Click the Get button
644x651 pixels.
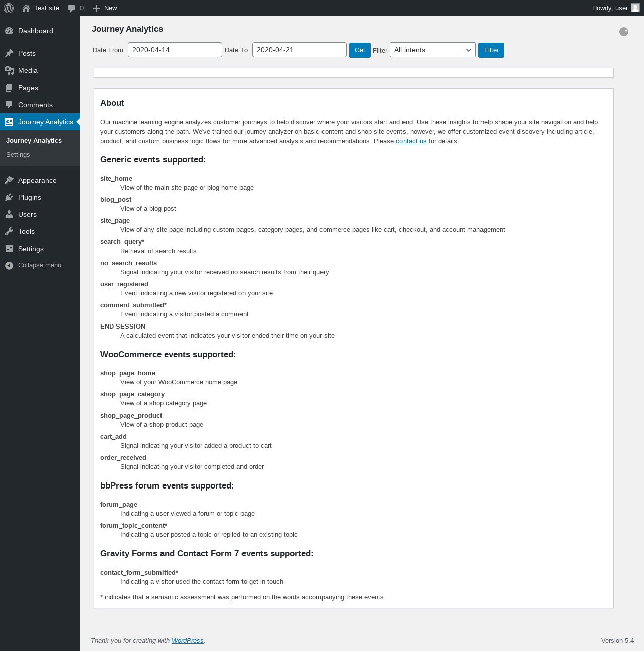[x=360, y=50]
